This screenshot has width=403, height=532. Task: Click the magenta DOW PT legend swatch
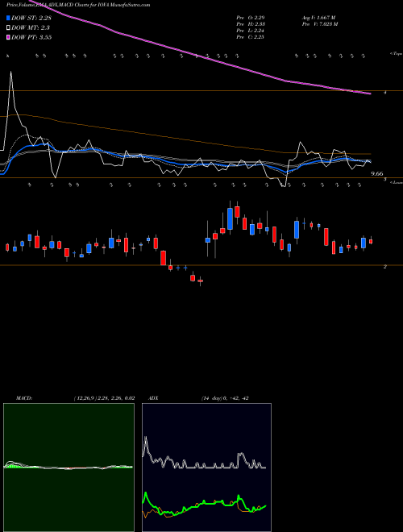(x=9, y=37)
